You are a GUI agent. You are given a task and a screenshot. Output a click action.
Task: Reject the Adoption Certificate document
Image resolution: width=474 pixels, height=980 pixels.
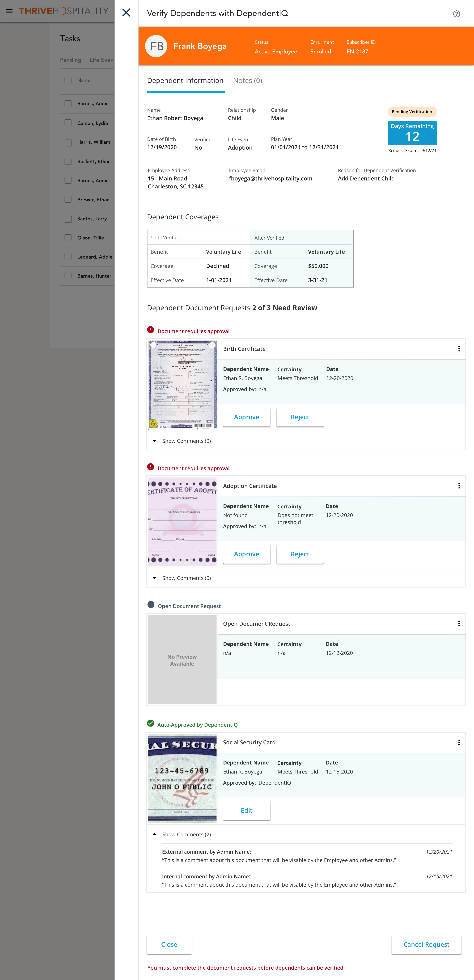pos(300,554)
